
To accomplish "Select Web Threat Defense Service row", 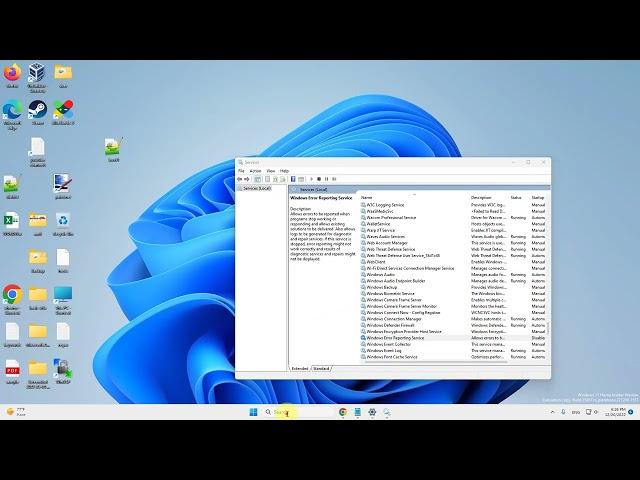I will 453,249.
